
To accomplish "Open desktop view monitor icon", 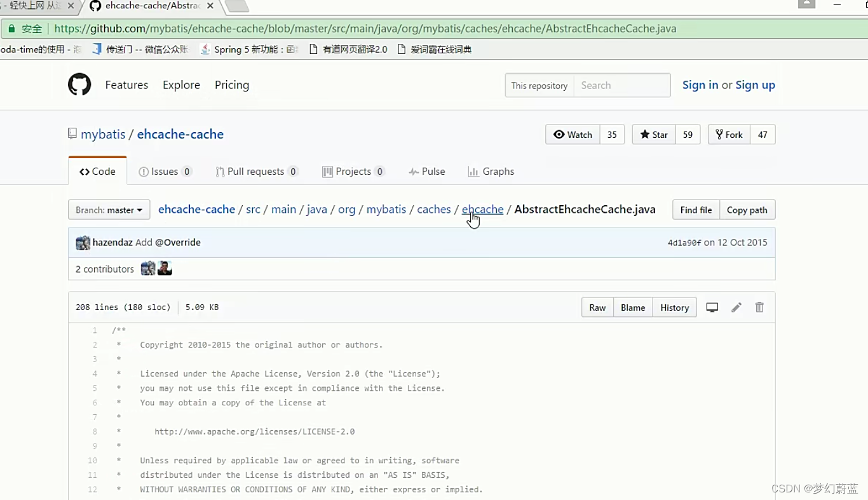I will tap(712, 307).
